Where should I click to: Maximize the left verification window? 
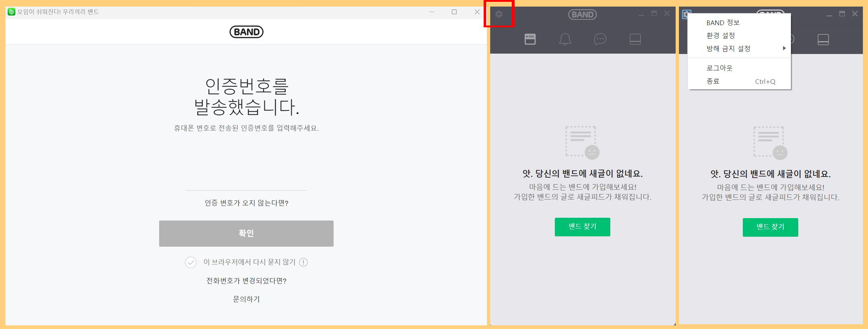[x=454, y=12]
